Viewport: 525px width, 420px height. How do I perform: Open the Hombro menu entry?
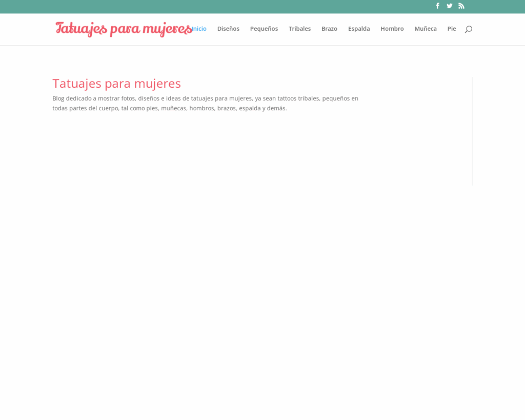(392, 29)
